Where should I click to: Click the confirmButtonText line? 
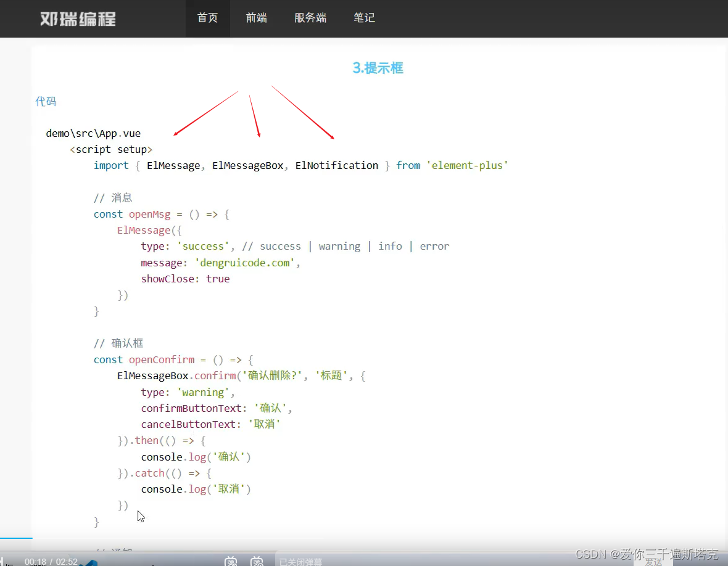pos(217,408)
